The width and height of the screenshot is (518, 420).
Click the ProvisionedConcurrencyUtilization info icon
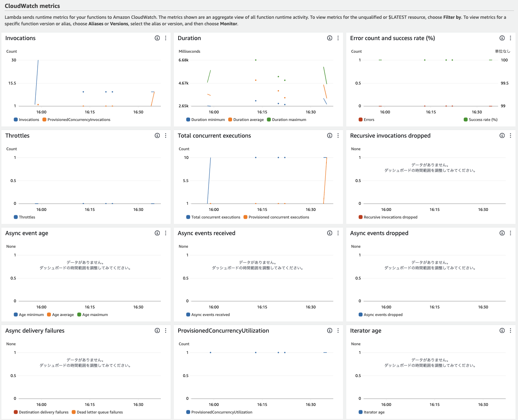329,330
